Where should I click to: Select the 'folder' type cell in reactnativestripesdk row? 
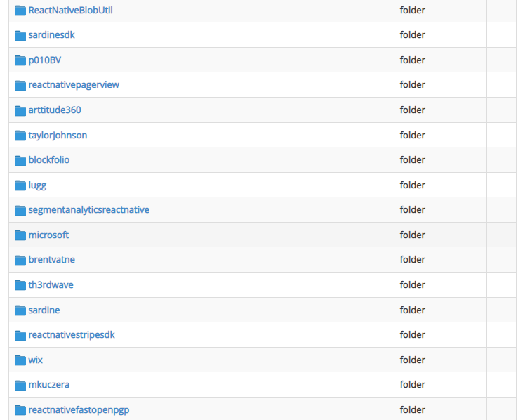click(x=440, y=334)
